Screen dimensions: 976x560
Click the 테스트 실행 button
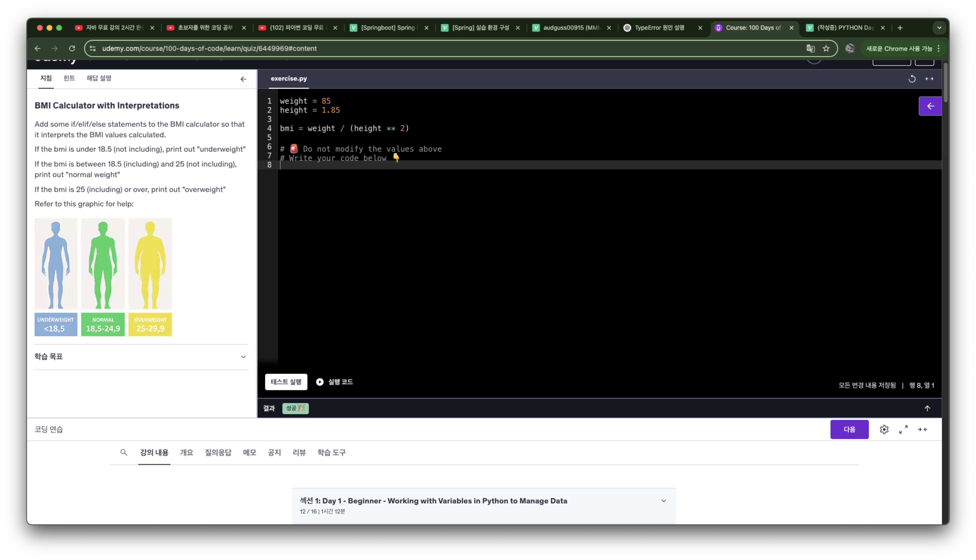286,381
